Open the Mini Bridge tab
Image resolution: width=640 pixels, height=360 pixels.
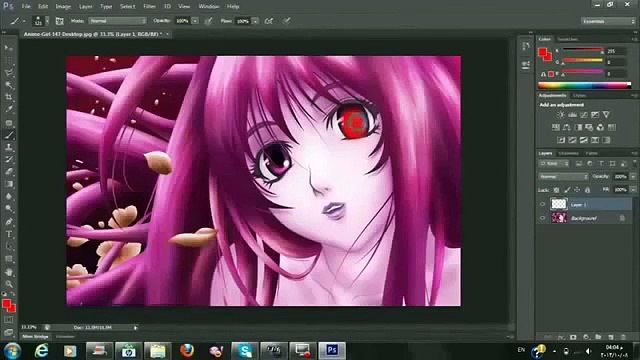tap(35, 337)
